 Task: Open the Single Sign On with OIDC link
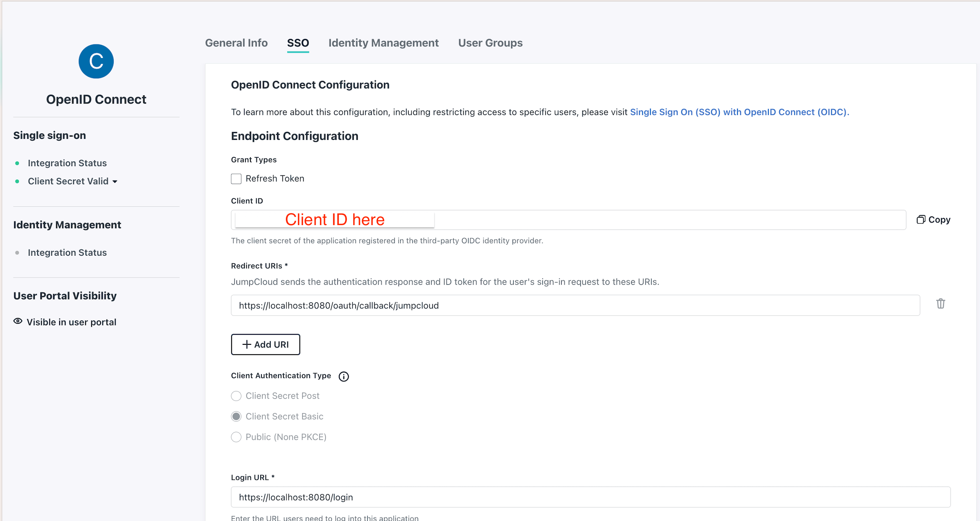739,112
